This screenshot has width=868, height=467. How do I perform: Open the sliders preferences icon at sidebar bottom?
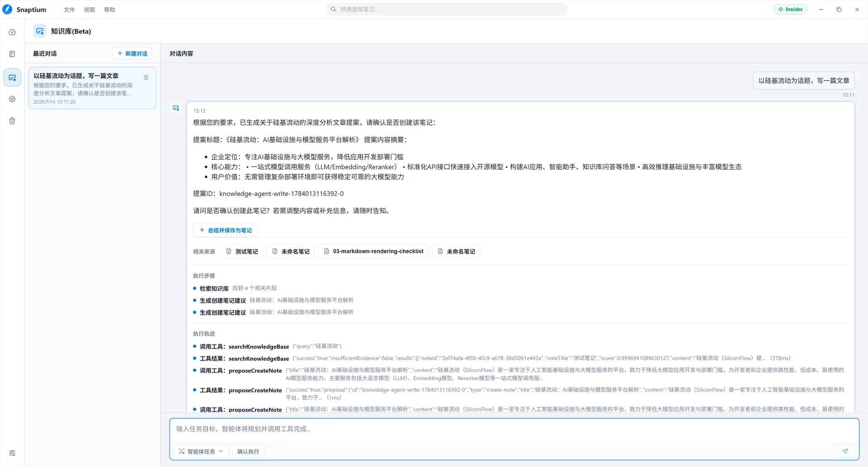pos(12,453)
